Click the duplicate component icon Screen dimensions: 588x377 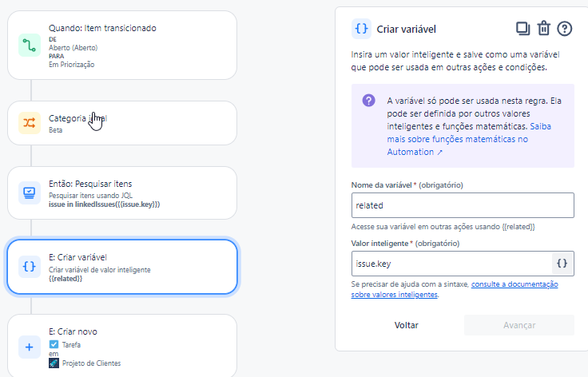523,29
